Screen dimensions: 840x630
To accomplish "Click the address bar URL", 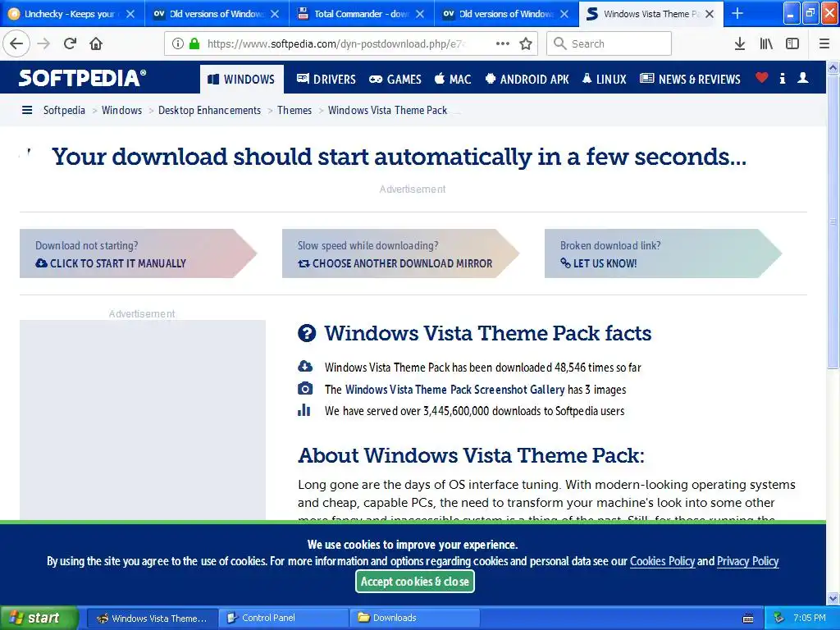I will [x=336, y=43].
